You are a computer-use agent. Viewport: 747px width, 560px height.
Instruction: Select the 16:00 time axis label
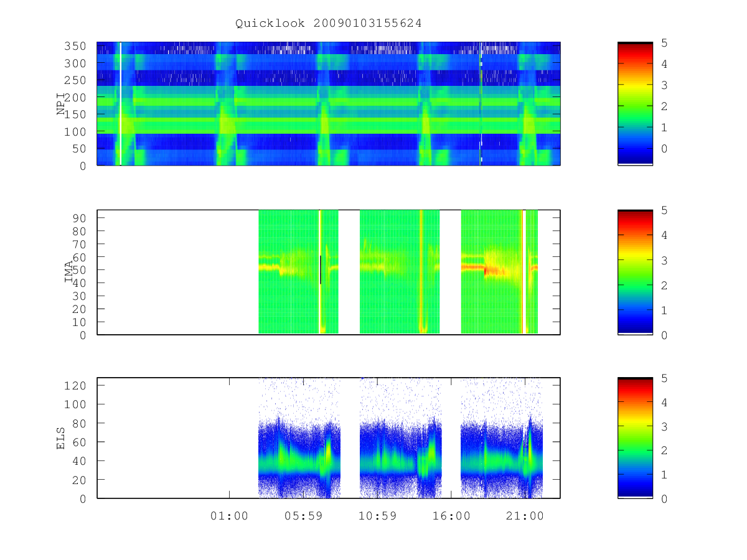coord(451,516)
